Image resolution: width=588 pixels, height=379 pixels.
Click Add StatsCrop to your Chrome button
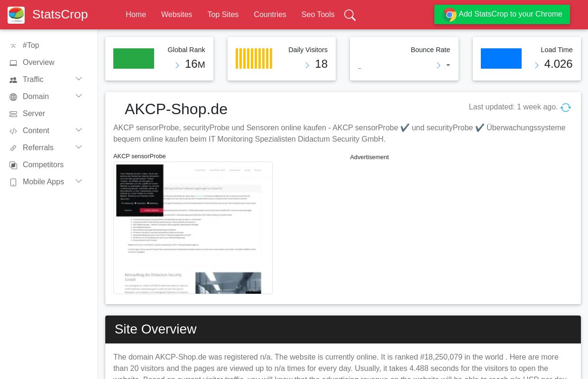pos(502,14)
